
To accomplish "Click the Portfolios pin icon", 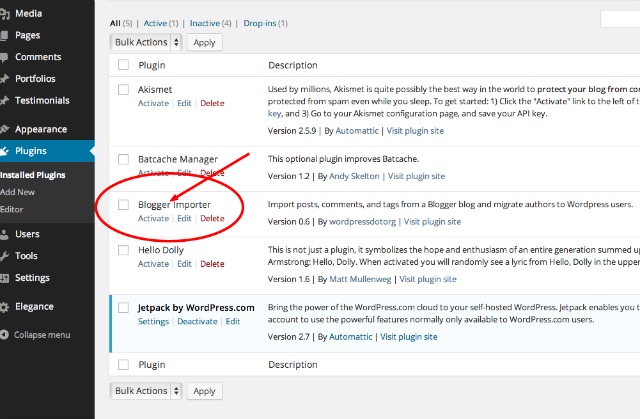I will point(4,79).
